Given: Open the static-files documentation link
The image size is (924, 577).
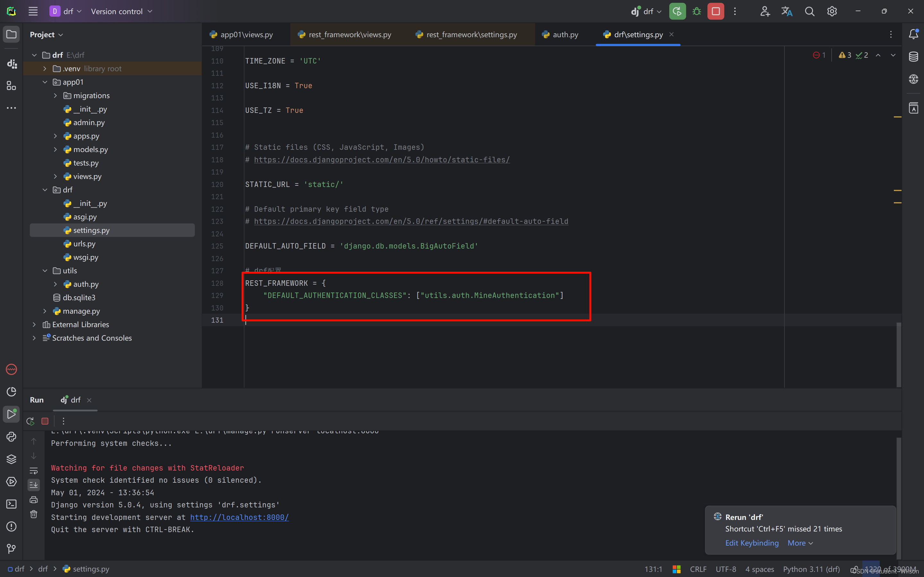Looking at the screenshot, I should coord(382,159).
